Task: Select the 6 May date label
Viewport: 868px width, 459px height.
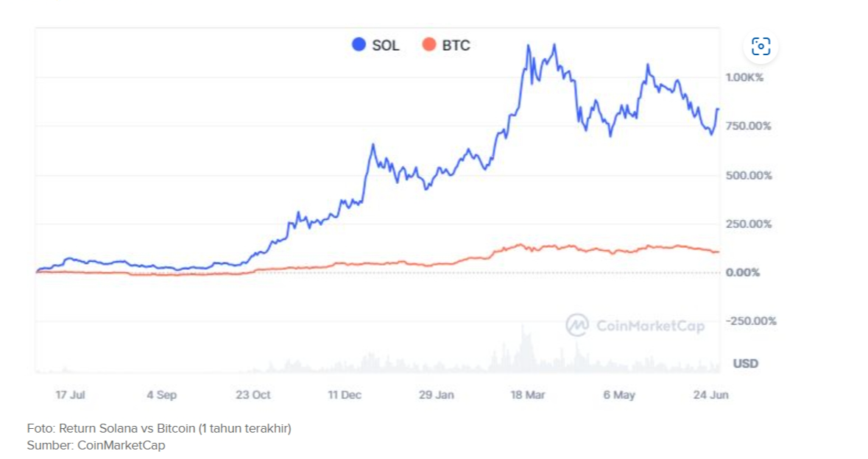Action: click(619, 395)
